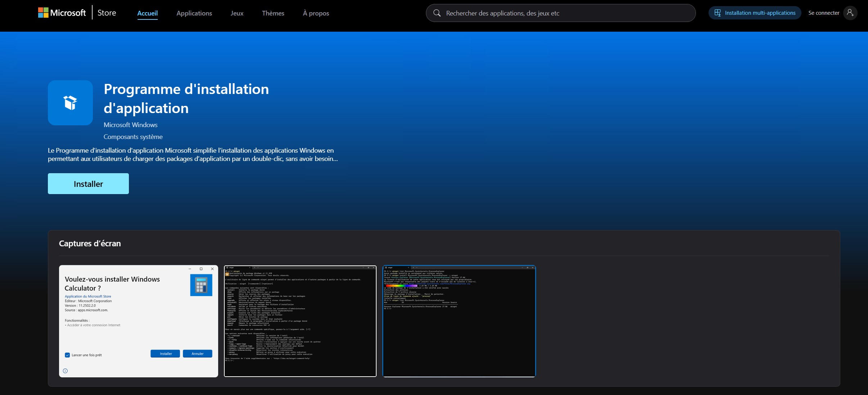Click the search magnifier icon
This screenshot has height=395, width=868.
[437, 13]
